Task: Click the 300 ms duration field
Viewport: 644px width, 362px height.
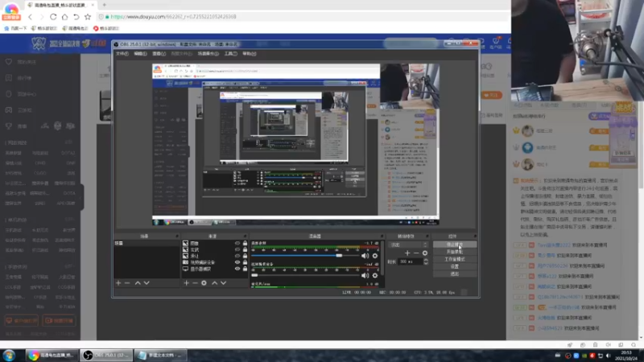Action: (x=410, y=261)
